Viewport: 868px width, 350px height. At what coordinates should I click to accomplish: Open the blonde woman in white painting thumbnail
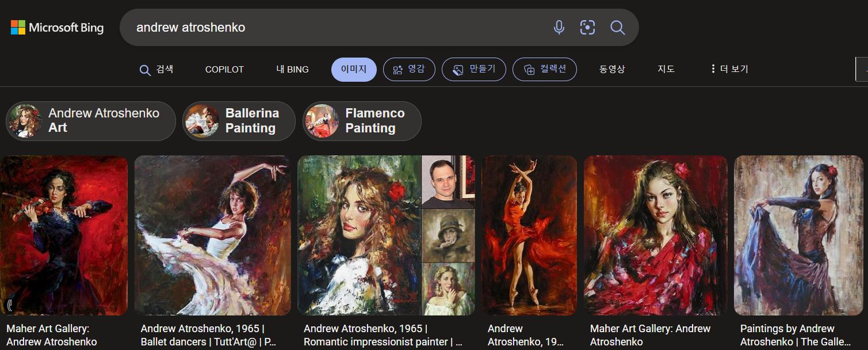tap(449, 289)
